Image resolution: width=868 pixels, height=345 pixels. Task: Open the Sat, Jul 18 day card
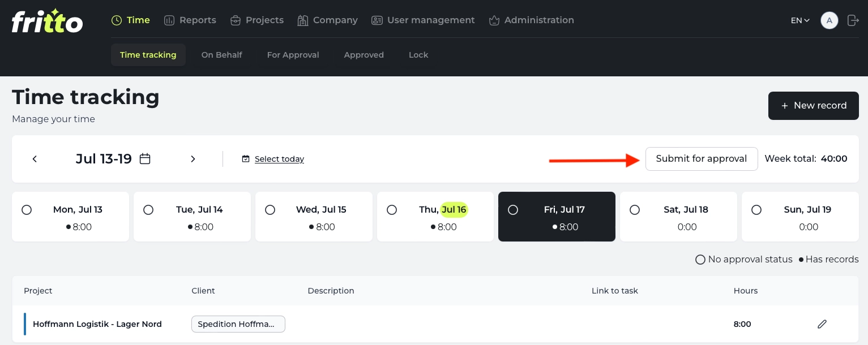click(678, 217)
